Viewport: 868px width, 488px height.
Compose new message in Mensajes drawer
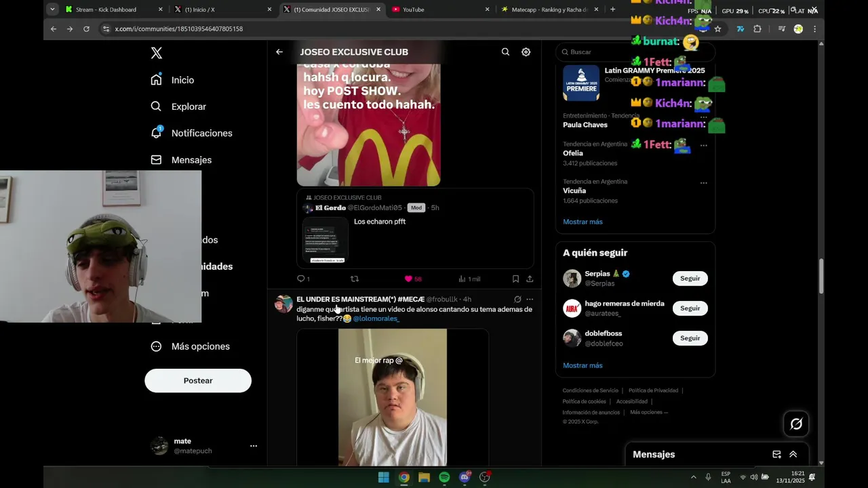pyautogui.click(x=776, y=454)
